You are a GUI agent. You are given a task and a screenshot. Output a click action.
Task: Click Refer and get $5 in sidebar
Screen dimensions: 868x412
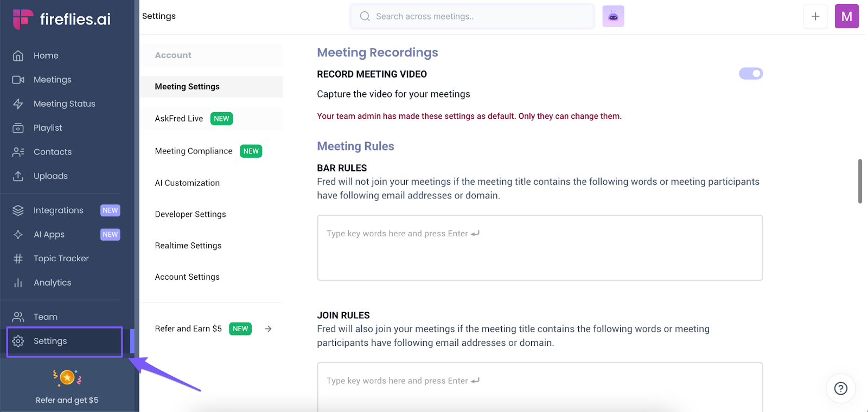coord(67,400)
